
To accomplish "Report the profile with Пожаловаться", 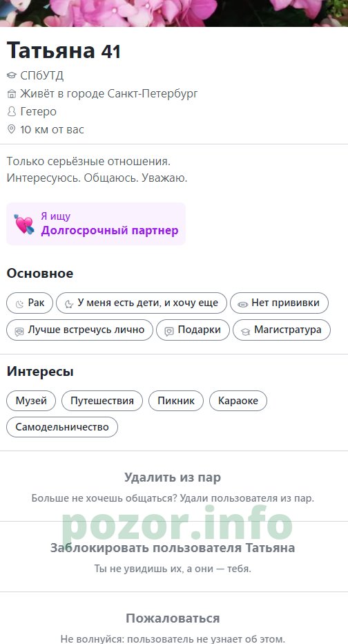I will [x=173, y=618].
